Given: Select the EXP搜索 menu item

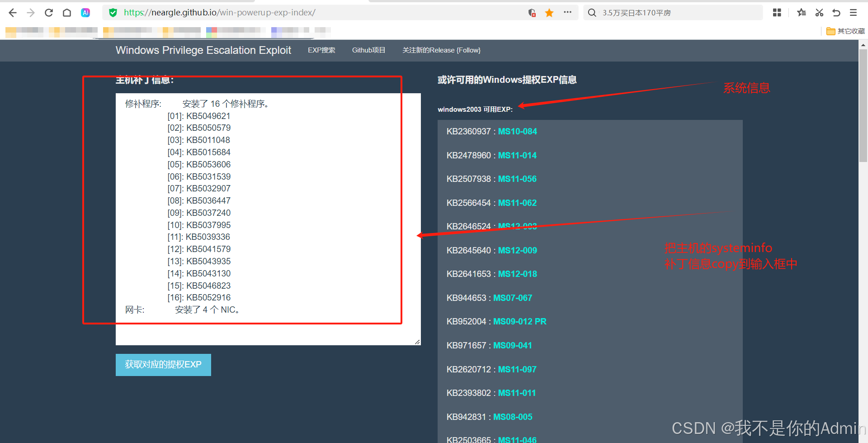Looking at the screenshot, I should (x=321, y=50).
